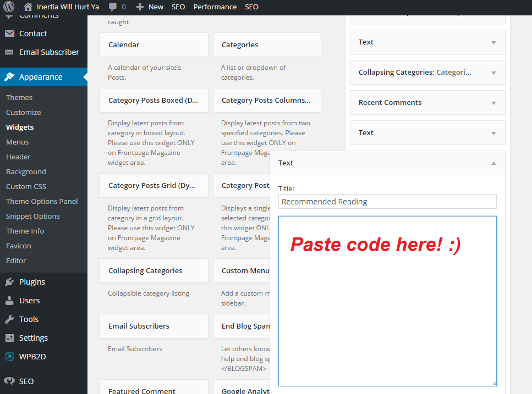Open the Background submenu link
The height and width of the screenshot is (394, 532).
[26, 172]
